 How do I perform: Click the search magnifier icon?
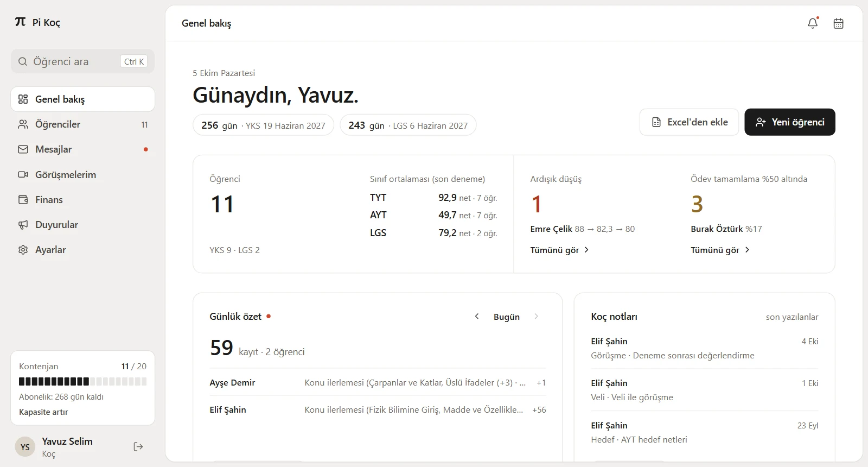23,61
